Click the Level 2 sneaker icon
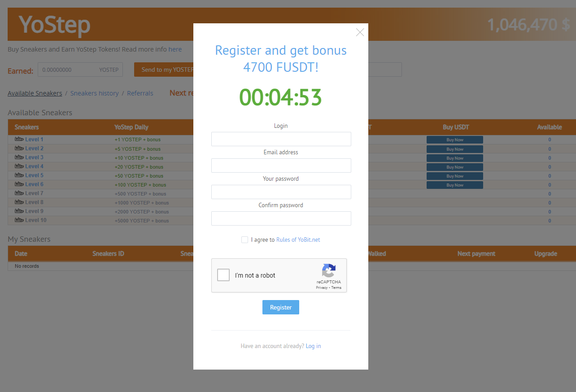The width and height of the screenshot is (576, 392). click(19, 148)
